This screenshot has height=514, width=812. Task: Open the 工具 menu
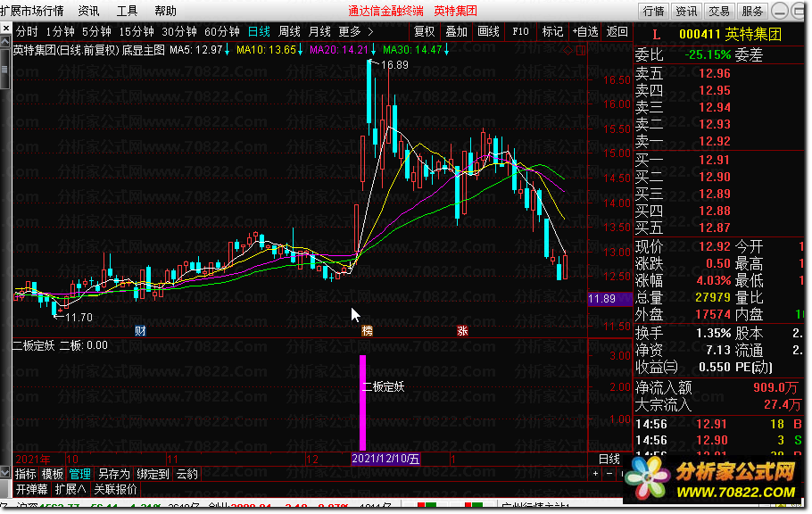pyautogui.click(x=127, y=11)
